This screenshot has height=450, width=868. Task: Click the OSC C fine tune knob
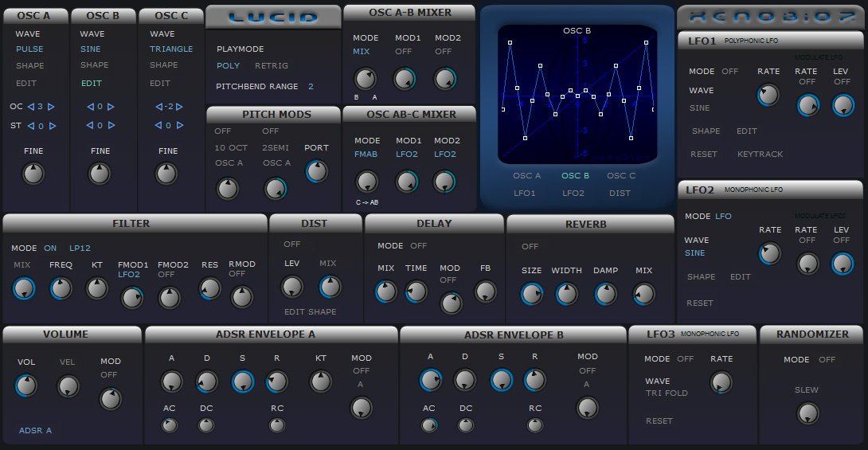tap(166, 174)
